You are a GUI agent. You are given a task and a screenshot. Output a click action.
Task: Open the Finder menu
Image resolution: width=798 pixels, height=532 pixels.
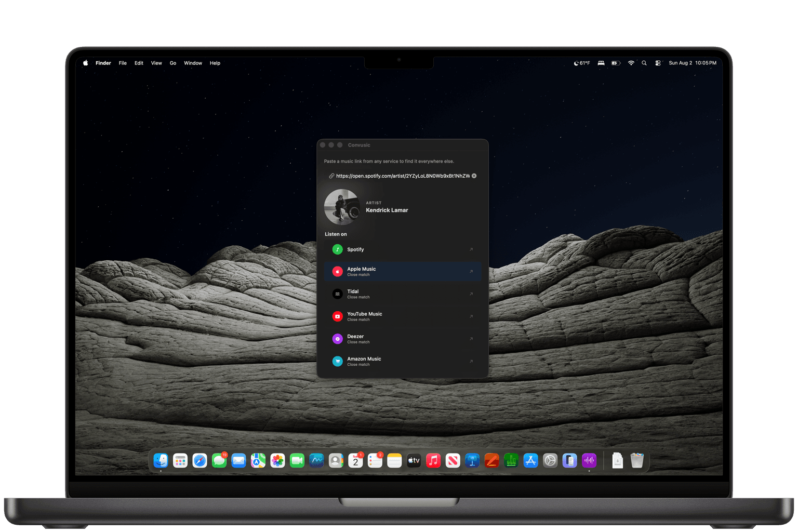tap(103, 63)
